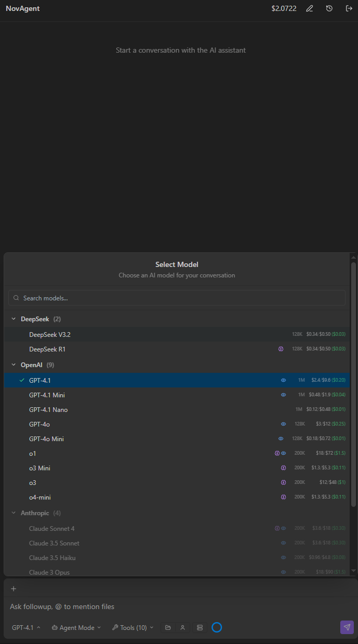Image resolution: width=358 pixels, height=644 pixels.
Task: Open the GPT-4.1 model selector dropdown
Action: (x=26, y=627)
